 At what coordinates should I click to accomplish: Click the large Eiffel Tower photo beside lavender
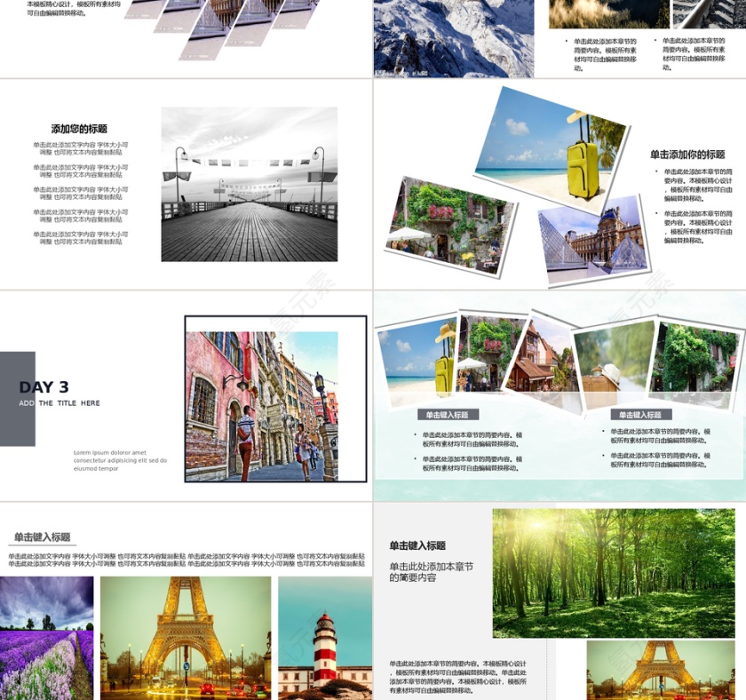click(x=186, y=638)
